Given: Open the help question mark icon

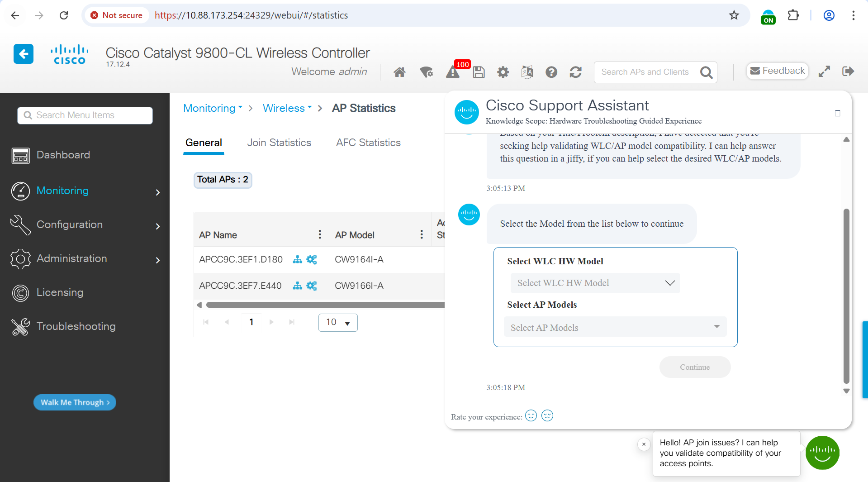Looking at the screenshot, I should (551, 72).
